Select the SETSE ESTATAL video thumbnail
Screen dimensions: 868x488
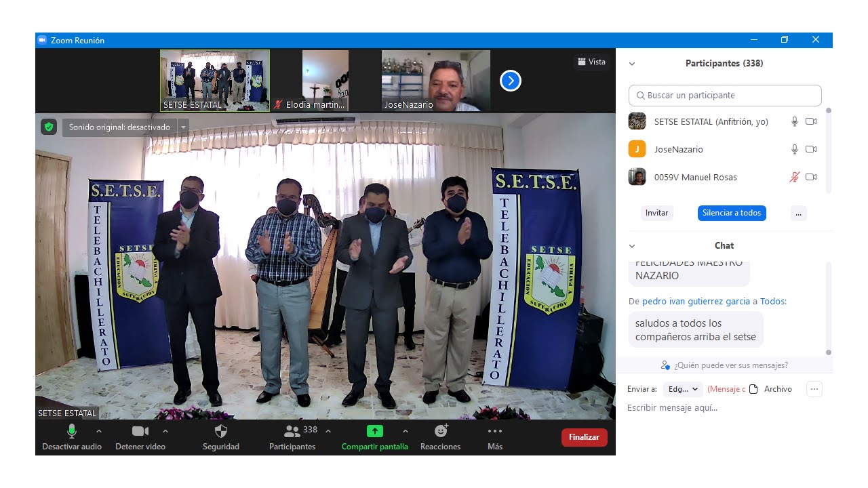tap(215, 80)
